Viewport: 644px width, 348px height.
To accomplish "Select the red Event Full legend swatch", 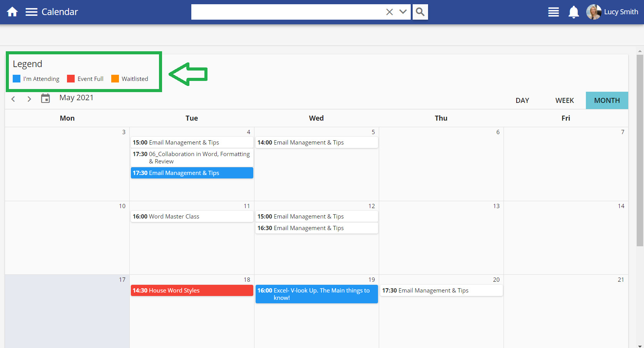I will point(70,78).
